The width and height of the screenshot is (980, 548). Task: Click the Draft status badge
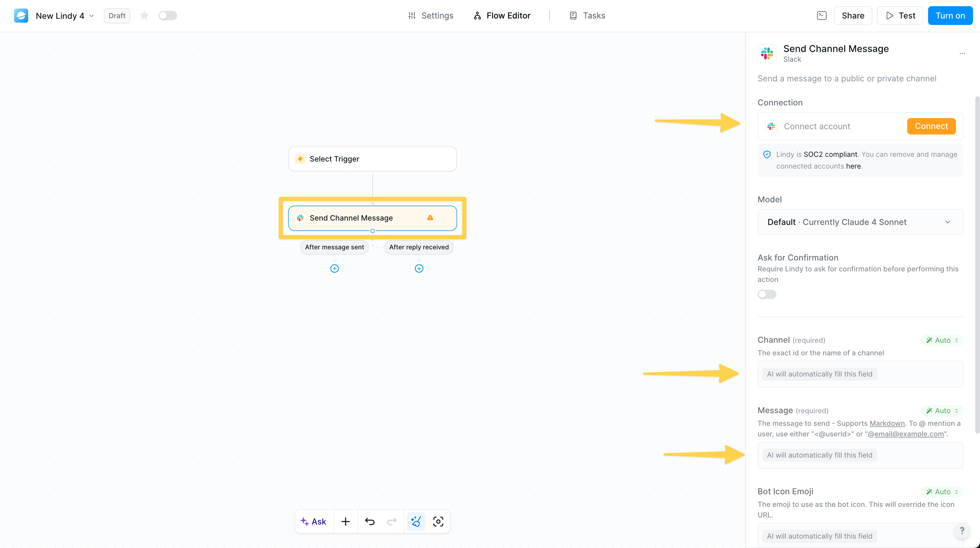click(x=117, y=16)
